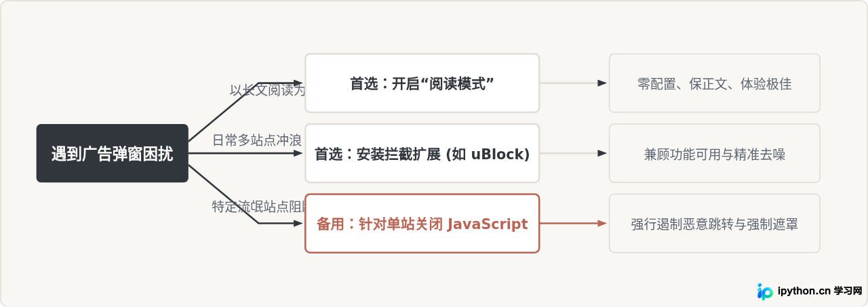Select the 备用：针对单站关闭 JavaScript box

(422, 224)
